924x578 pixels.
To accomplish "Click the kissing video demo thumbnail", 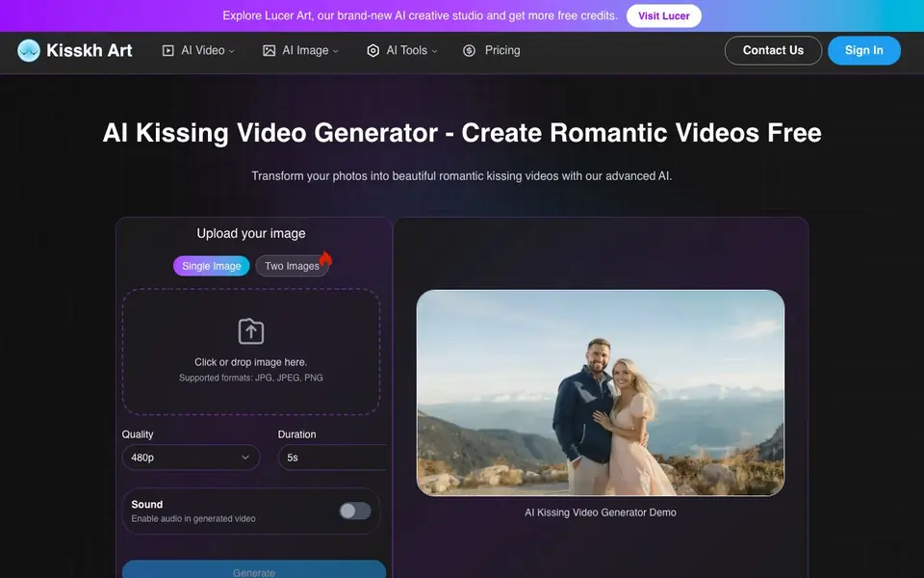I will (601, 393).
